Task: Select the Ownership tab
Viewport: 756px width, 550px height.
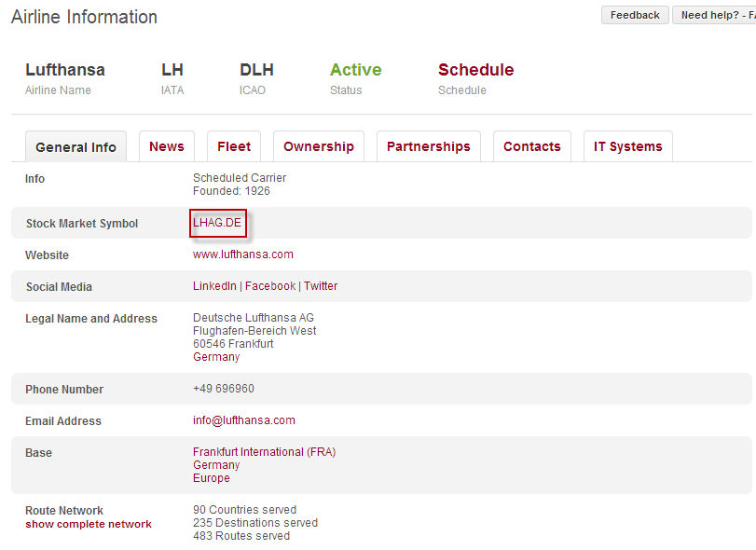Action: tap(319, 146)
